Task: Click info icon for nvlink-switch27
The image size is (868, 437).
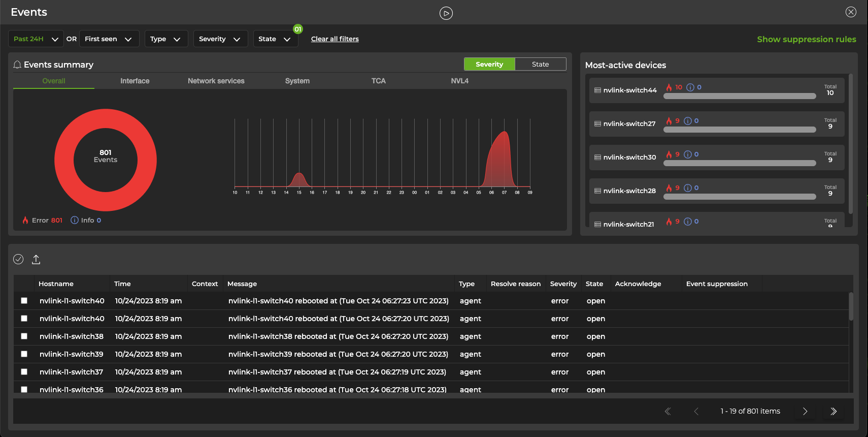Action: click(x=688, y=121)
